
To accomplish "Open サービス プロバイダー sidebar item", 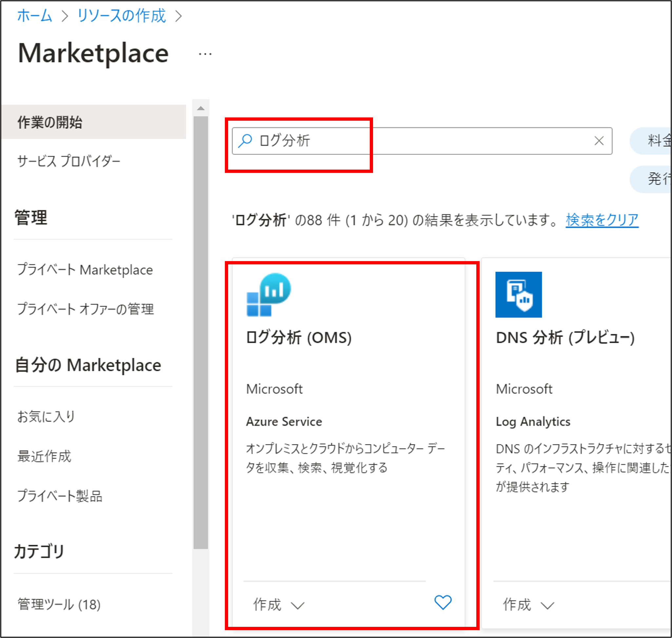I will tap(68, 161).
